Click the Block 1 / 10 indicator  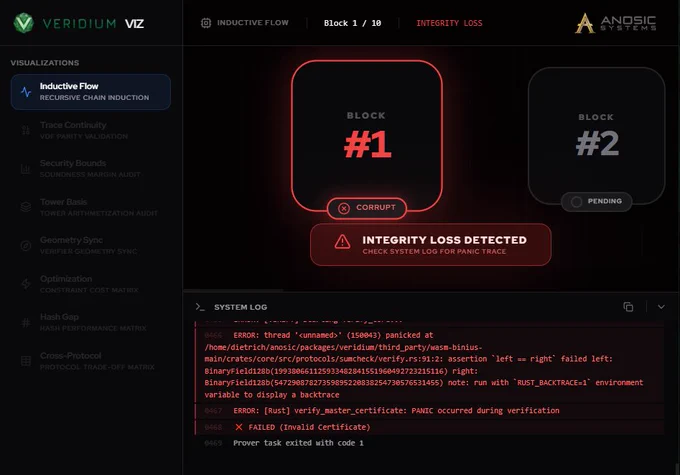tap(352, 23)
